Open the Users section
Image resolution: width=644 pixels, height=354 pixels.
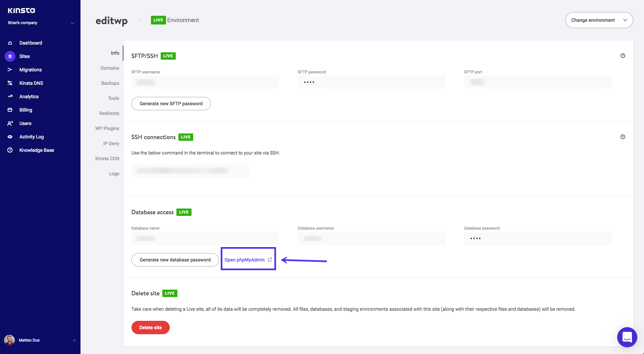tap(25, 123)
